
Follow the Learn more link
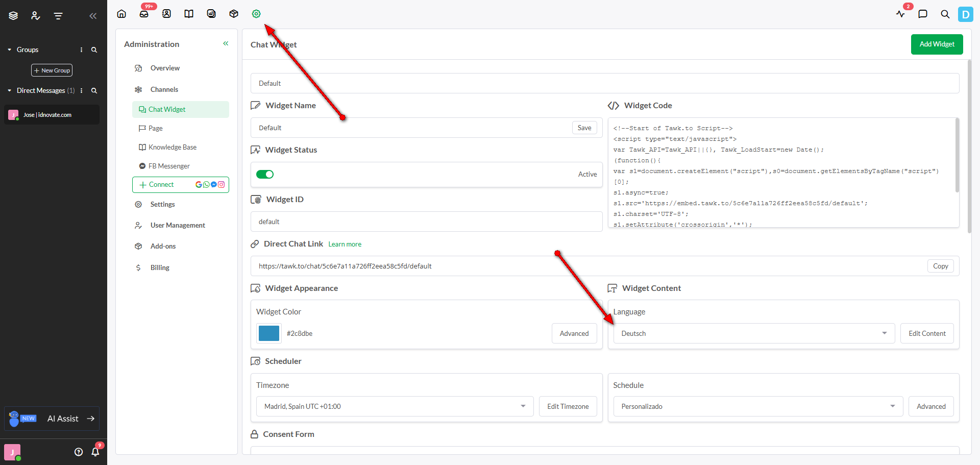345,244
